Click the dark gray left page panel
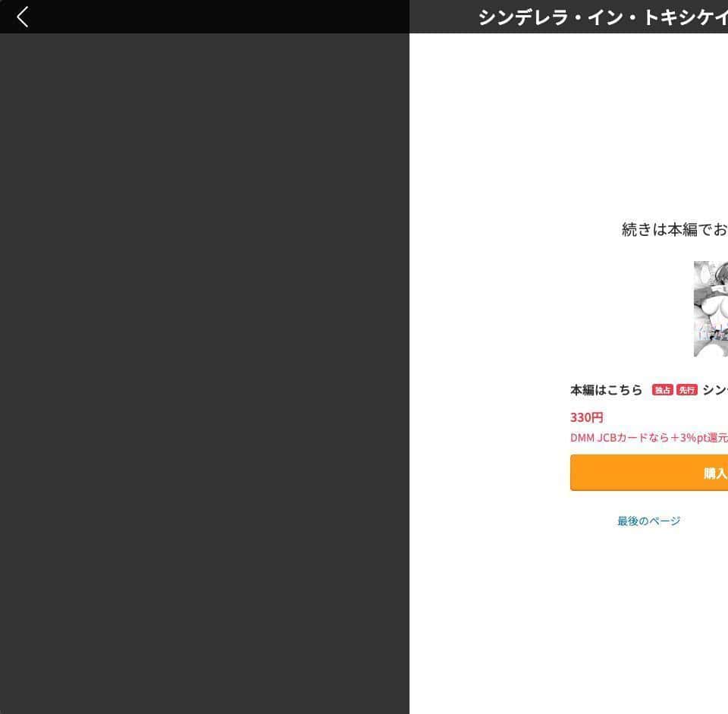 click(x=205, y=372)
